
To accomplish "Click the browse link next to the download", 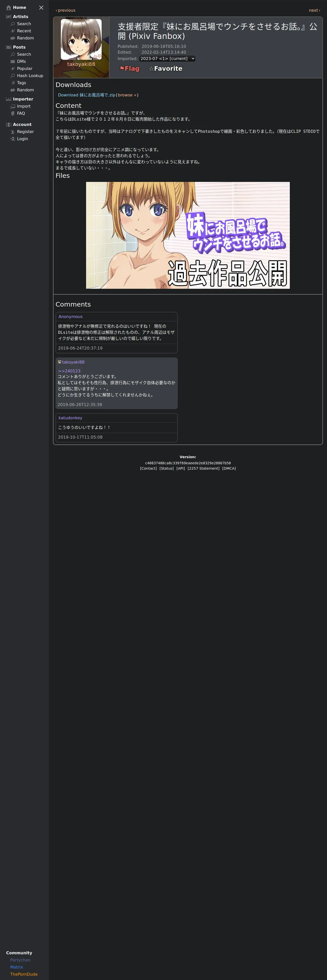I will 127,95.
